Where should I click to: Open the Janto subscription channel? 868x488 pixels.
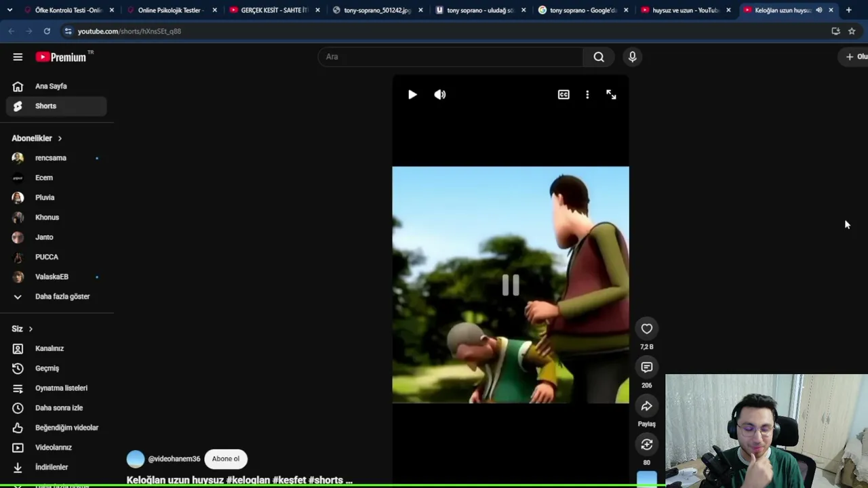coord(57,237)
